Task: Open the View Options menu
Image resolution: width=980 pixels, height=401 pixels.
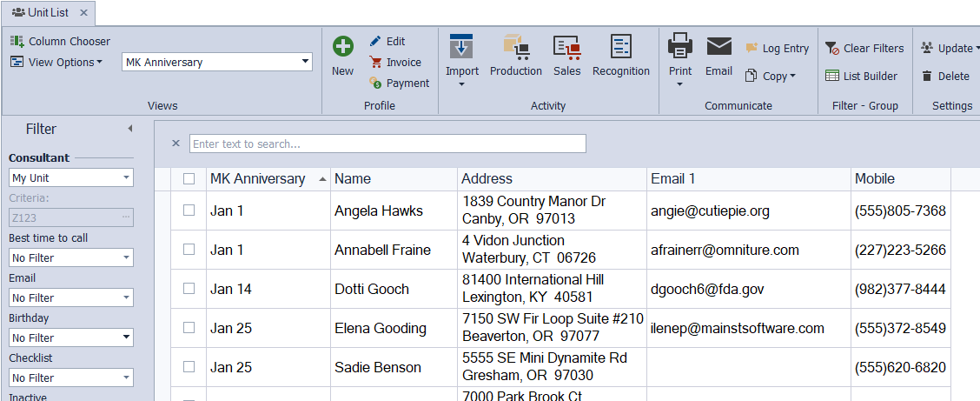Action: pos(56,62)
